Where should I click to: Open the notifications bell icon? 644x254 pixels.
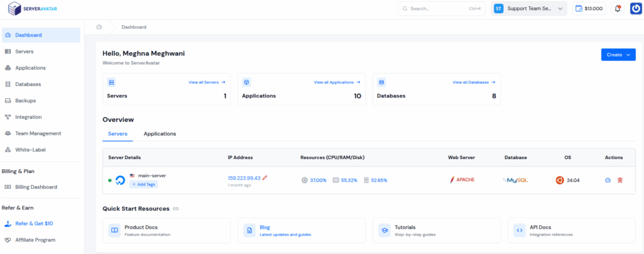(x=618, y=9)
